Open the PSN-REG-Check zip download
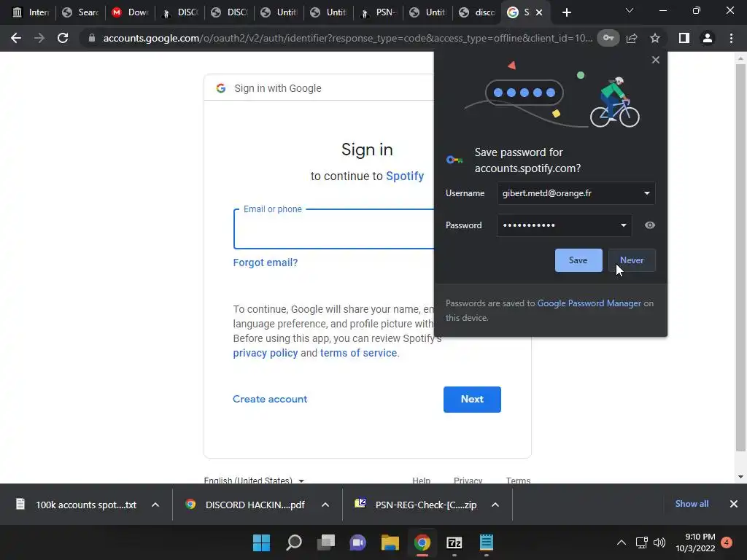747x560 pixels. (415, 505)
